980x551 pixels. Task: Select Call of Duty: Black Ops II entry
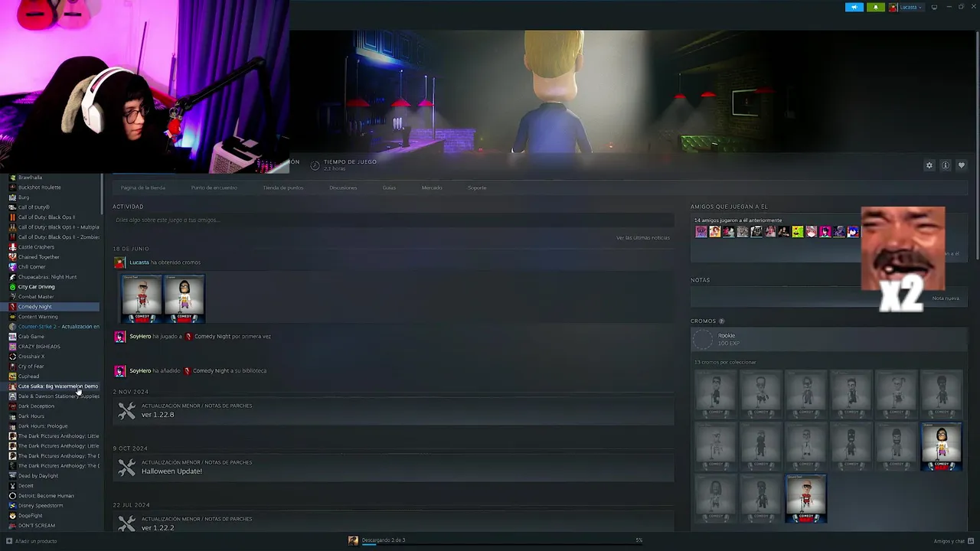coord(46,217)
